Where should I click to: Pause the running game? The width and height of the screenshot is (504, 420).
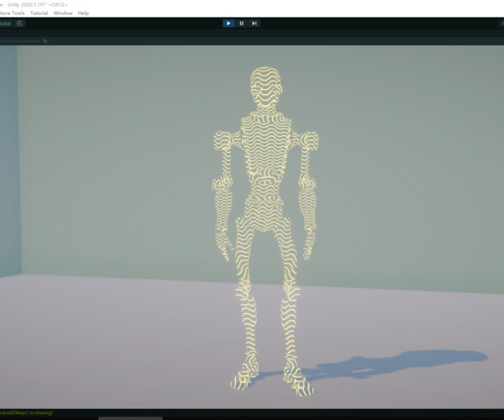[241, 24]
